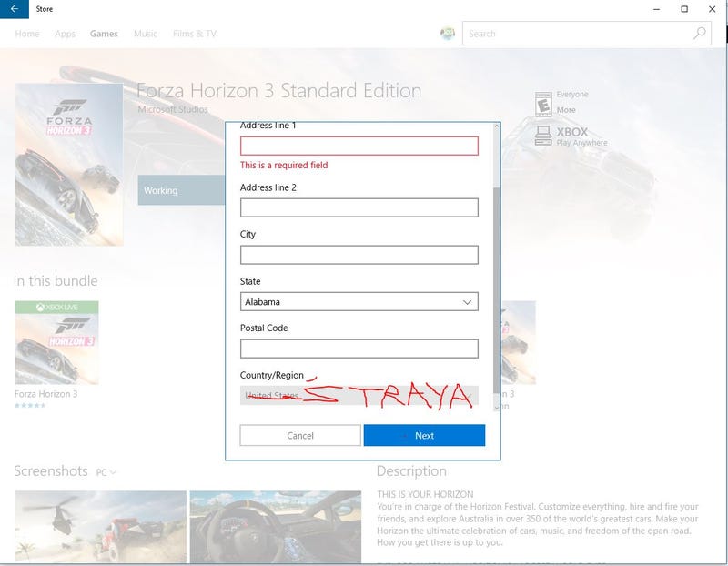The image size is (728, 566).
Task: Open the Forza Horizon 3 bundle item thumbnail
Action: pyautogui.click(x=56, y=343)
